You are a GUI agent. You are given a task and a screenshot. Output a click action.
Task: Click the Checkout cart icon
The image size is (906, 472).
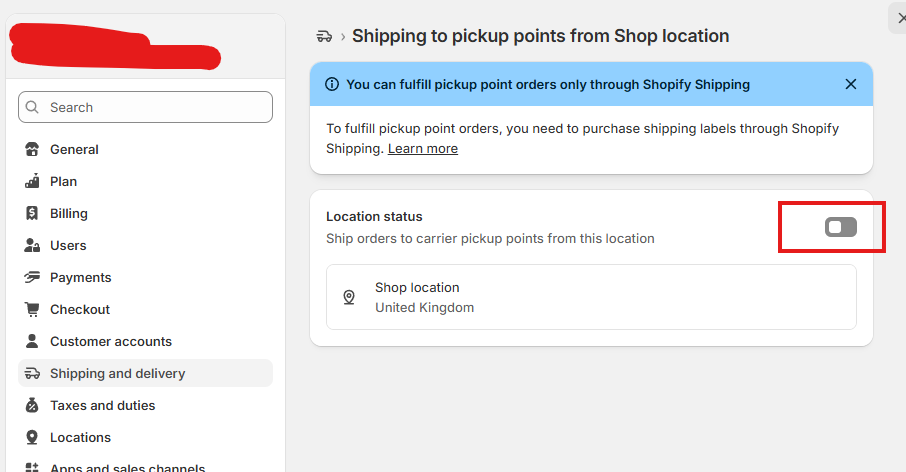coord(32,310)
